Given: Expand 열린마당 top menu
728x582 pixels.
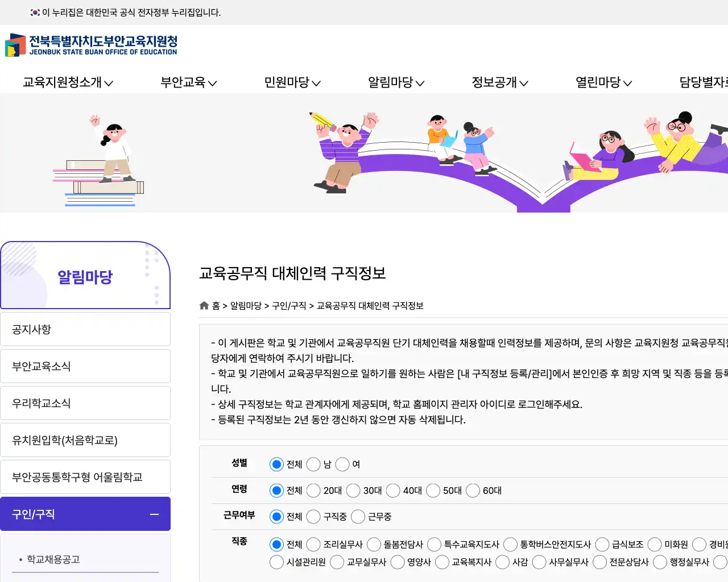Looking at the screenshot, I should tap(604, 82).
